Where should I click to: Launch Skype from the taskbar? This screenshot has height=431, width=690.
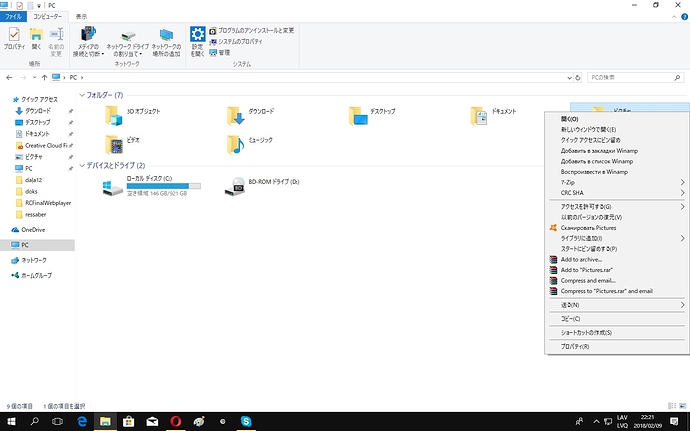[245, 422]
